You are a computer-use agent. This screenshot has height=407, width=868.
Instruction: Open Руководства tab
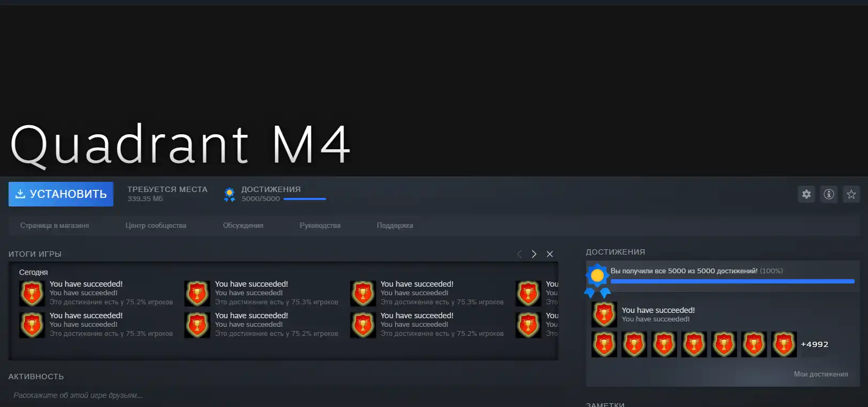coord(320,226)
